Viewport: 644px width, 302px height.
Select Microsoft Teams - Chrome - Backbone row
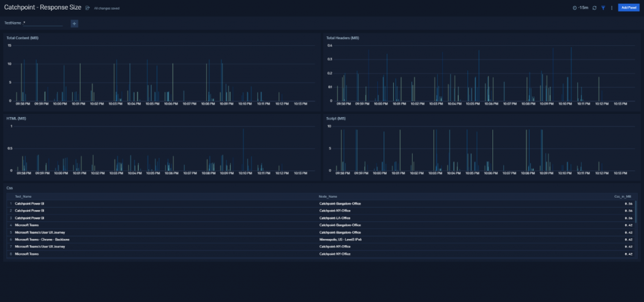(320, 240)
